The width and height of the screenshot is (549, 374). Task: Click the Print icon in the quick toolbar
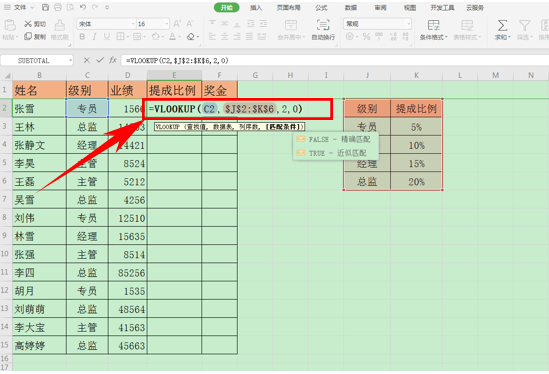tap(58, 7)
